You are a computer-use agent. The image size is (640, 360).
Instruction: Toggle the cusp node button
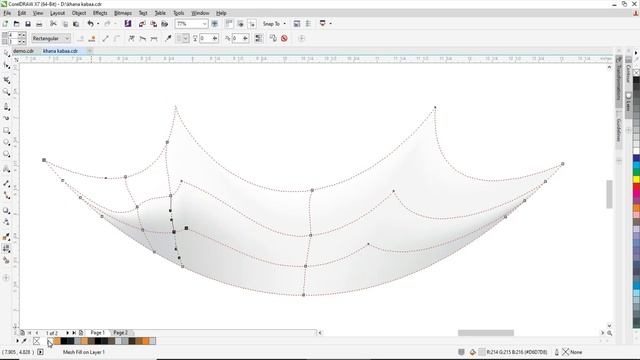(x=131, y=38)
